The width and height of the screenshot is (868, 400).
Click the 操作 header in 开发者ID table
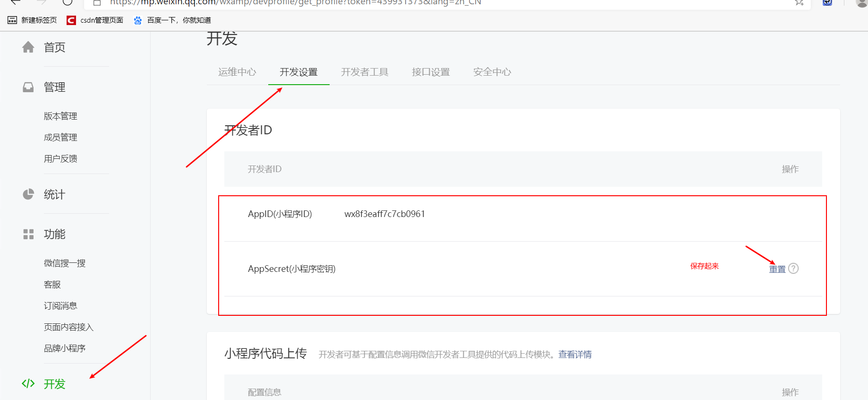(791, 169)
